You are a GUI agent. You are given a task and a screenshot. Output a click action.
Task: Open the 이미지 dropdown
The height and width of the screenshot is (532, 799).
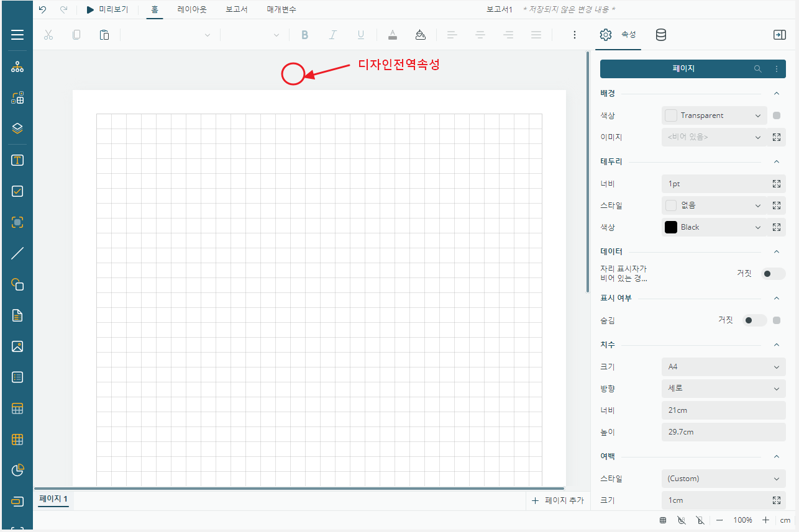[715, 137]
